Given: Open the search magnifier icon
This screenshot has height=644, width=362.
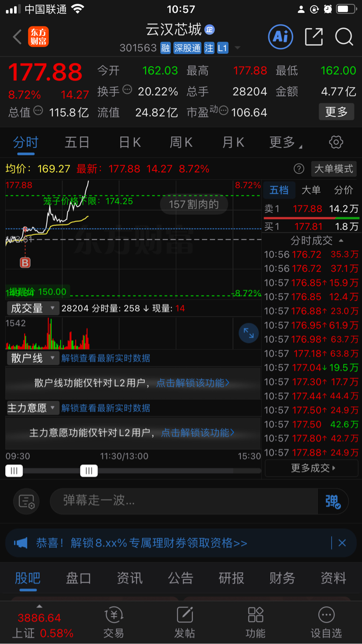Looking at the screenshot, I should click(344, 36).
